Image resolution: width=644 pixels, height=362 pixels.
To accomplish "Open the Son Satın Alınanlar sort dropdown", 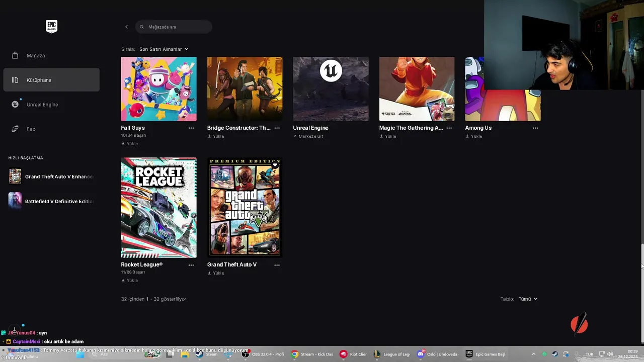I will point(164,49).
